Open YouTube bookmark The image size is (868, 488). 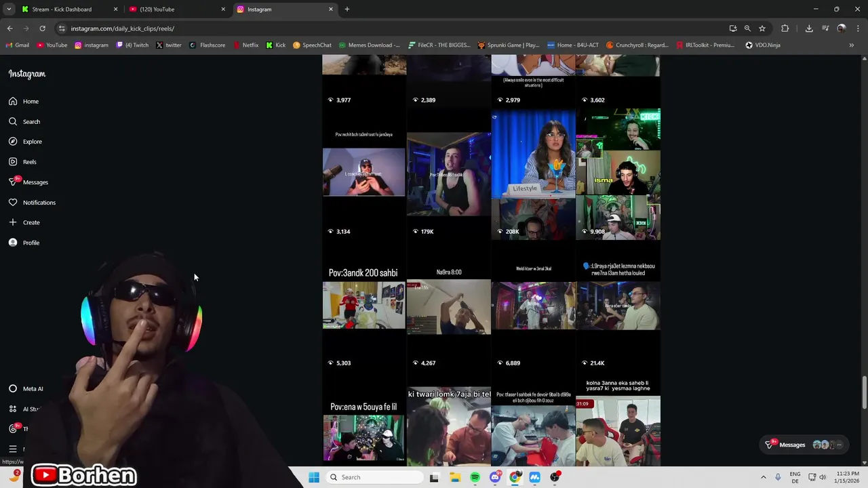click(52, 45)
